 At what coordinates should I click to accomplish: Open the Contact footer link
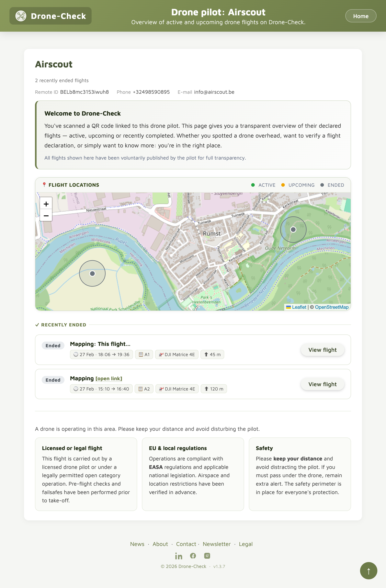pos(186,544)
